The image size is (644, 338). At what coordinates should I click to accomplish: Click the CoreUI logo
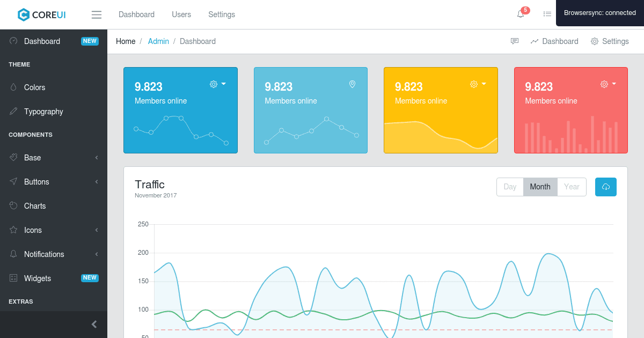coord(42,14)
